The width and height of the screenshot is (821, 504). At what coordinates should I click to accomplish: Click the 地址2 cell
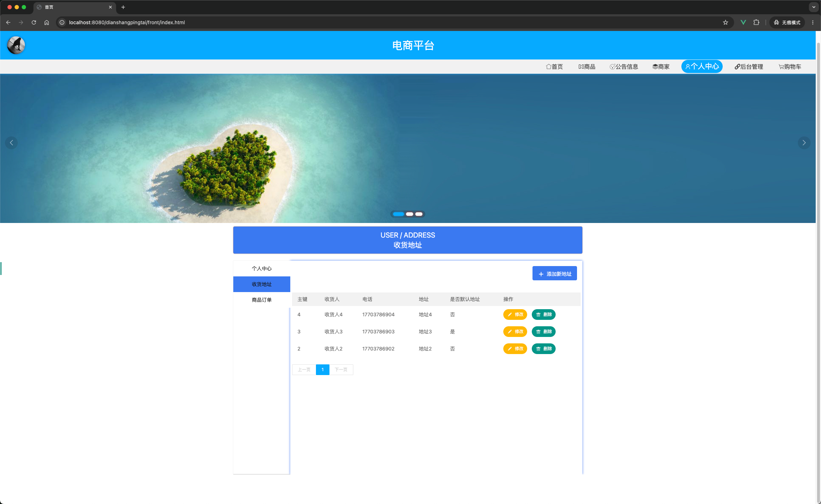coord(425,349)
